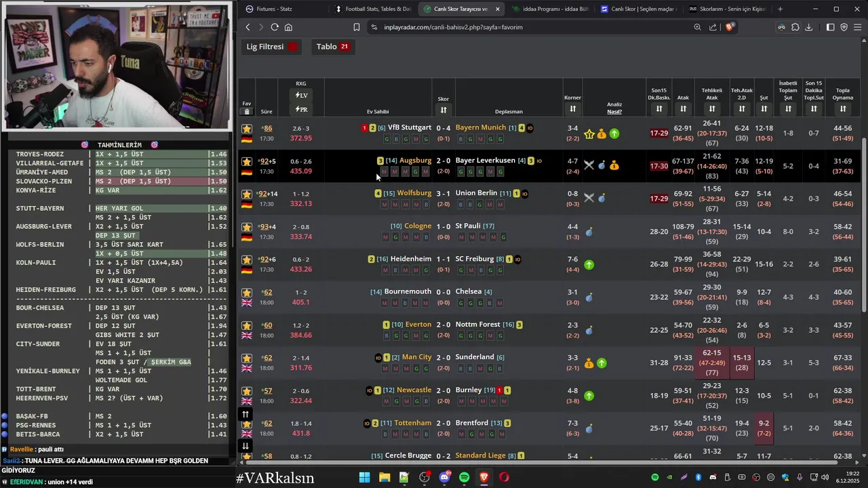Open a new browser tab

point(780,9)
